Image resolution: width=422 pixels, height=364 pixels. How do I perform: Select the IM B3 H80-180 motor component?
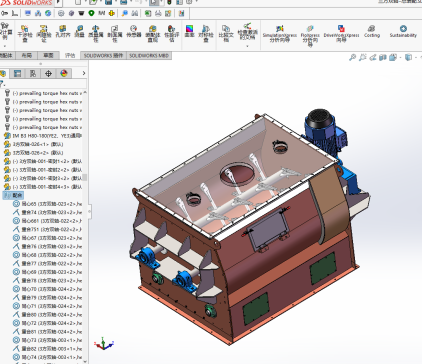click(43, 136)
